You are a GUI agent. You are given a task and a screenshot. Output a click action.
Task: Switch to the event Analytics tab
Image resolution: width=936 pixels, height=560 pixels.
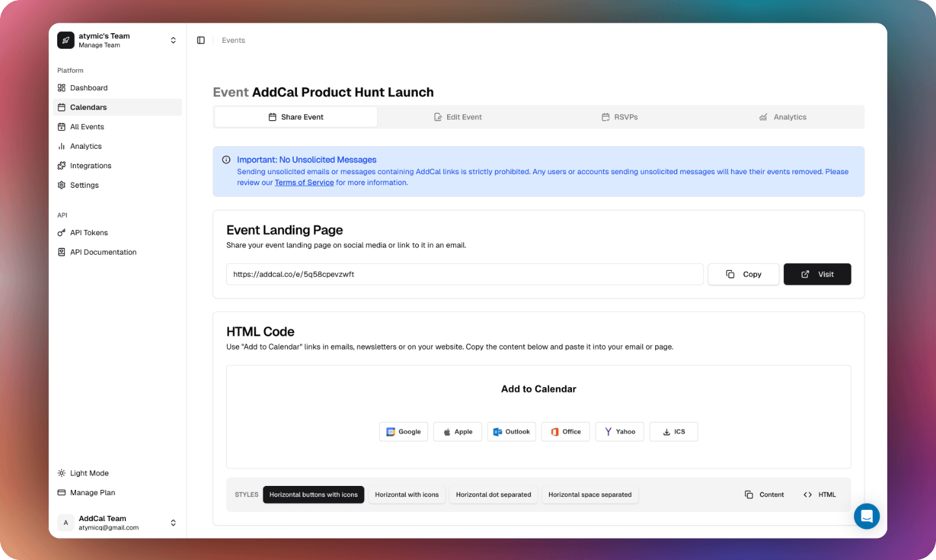[783, 117]
